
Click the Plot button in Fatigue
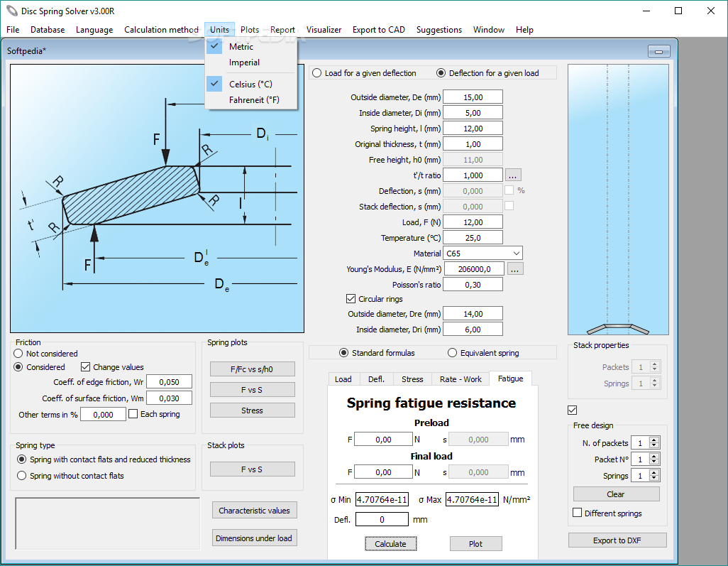click(x=475, y=544)
